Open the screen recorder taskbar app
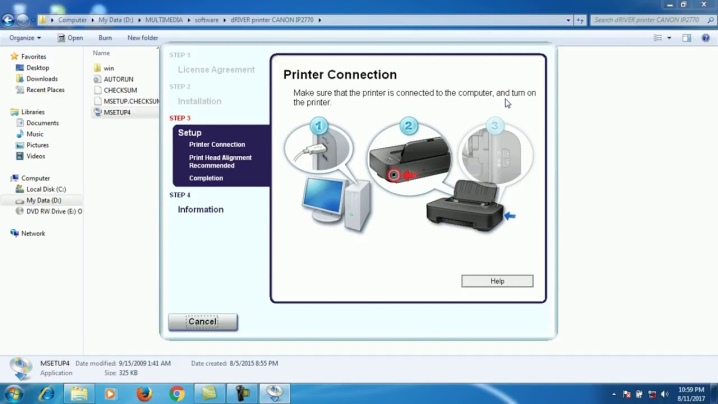The height and width of the screenshot is (404, 718). (x=242, y=394)
